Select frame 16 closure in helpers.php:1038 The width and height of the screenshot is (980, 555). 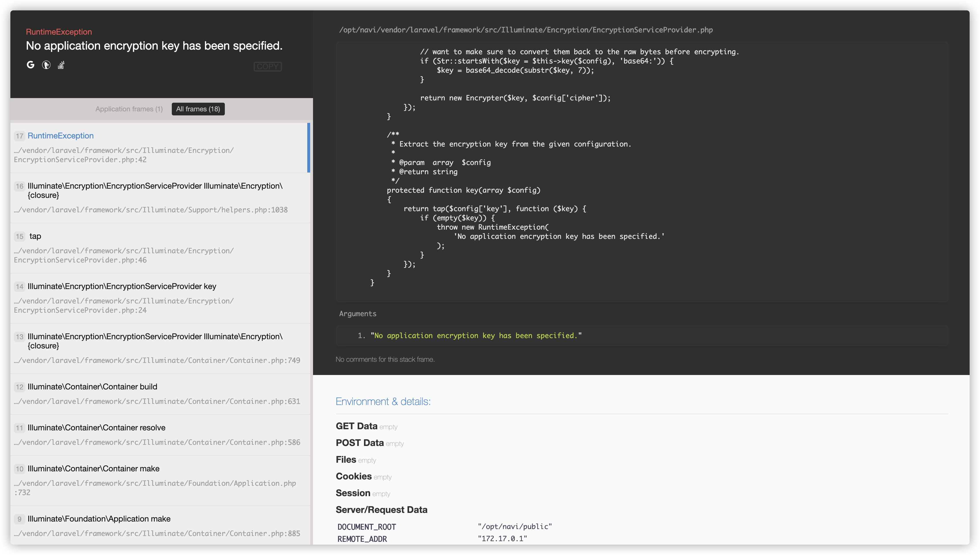click(160, 198)
